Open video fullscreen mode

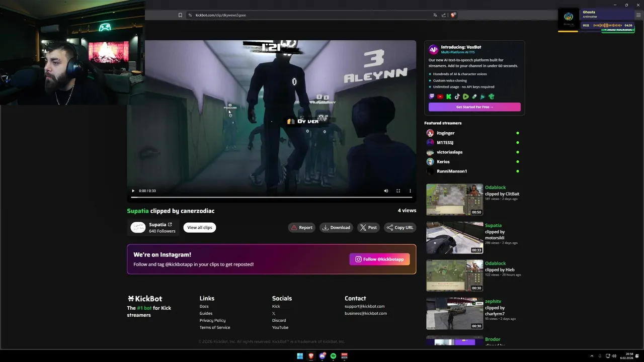tap(398, 191)
